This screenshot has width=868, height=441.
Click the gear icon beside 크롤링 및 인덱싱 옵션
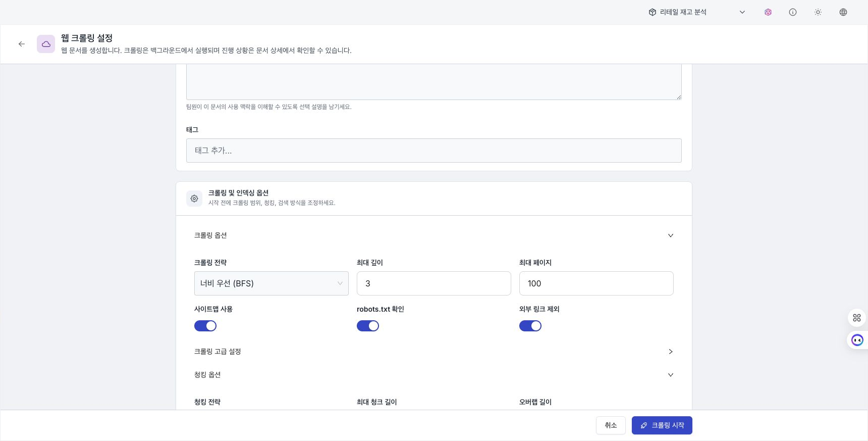point(194,199)
